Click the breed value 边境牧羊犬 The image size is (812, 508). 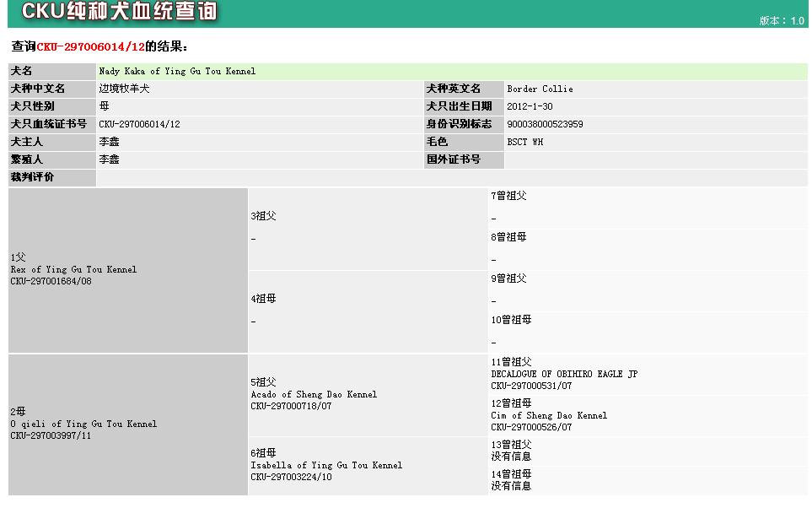(124, 89)
